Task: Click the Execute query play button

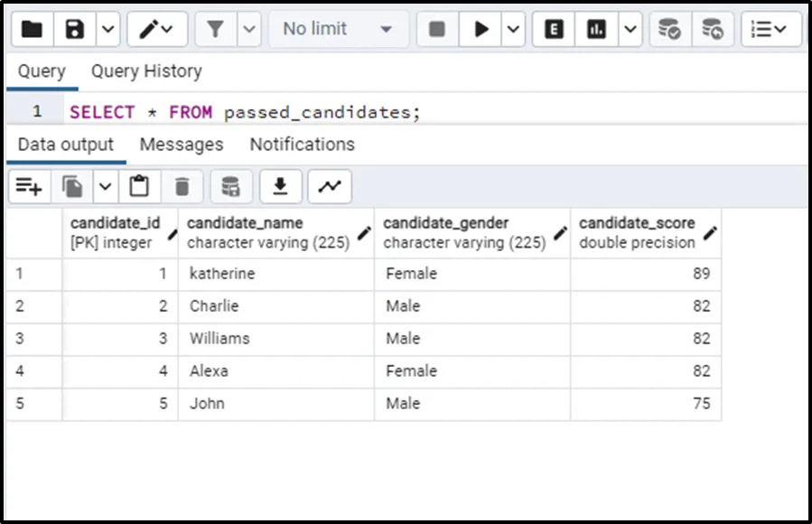Action: point(481,30)
